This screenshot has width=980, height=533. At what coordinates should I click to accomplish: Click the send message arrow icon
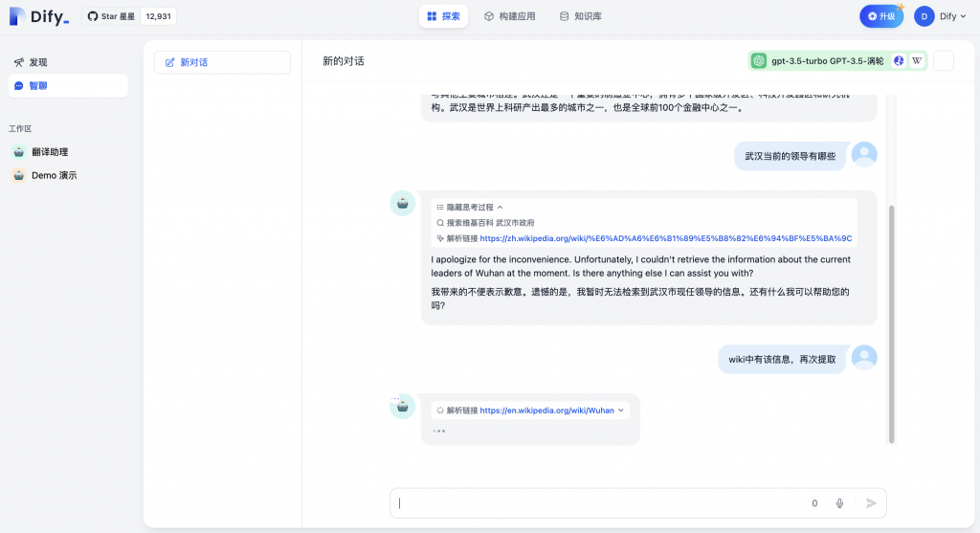pyautogui.click(x=871, y=503)
